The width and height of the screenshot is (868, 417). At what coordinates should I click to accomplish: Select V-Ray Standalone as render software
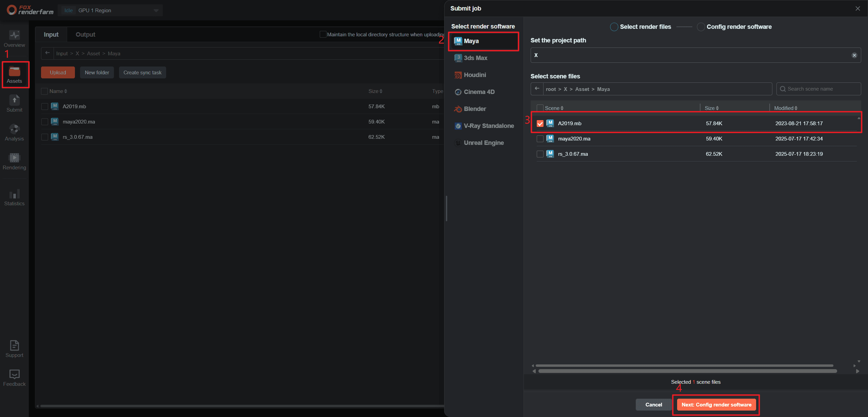point(484,126)
